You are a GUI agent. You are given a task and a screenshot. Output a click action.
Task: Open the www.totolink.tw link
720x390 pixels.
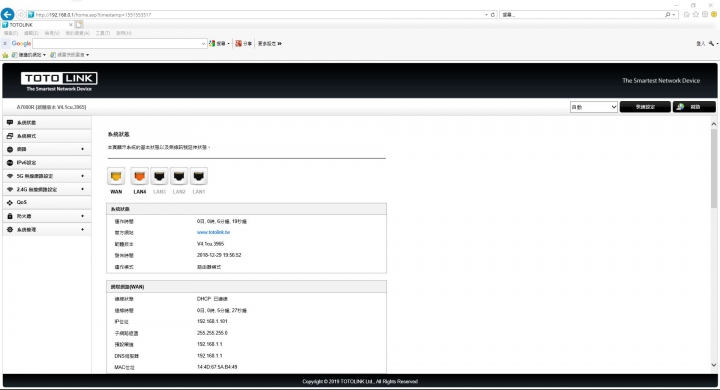[214, 232]
